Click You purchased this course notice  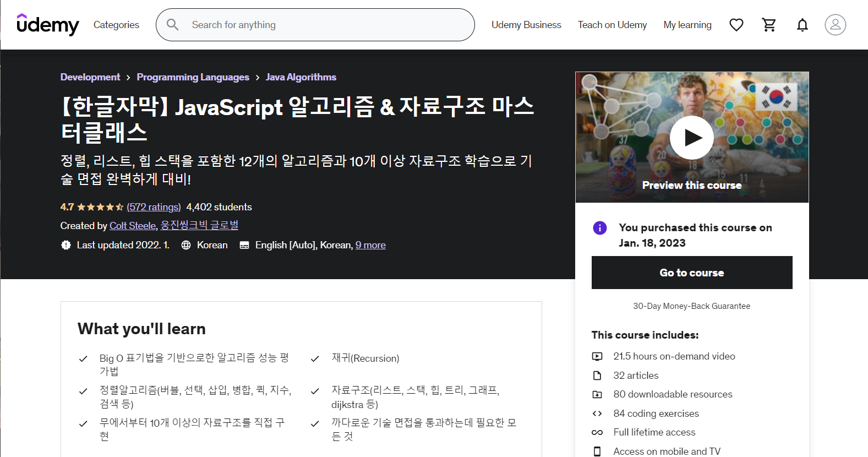(695, 235)
